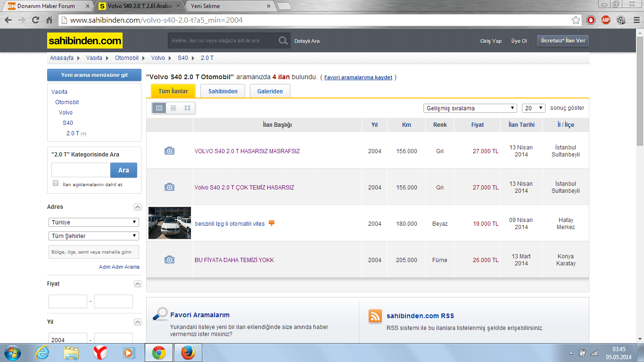Open Firefox from the taskbar
644x362 pixels.
(188, 353)
